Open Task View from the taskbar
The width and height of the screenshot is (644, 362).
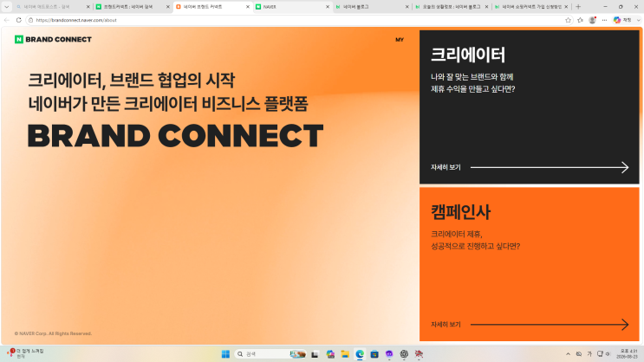pyautogui.click(x=315, y=354)
